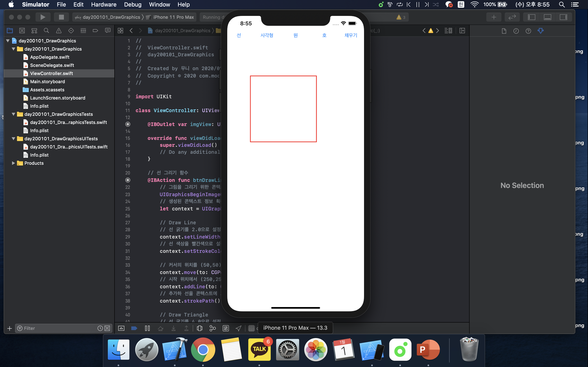Click the Stop button in Xcode toolbar
588x367 pixels.
point(61,17)
